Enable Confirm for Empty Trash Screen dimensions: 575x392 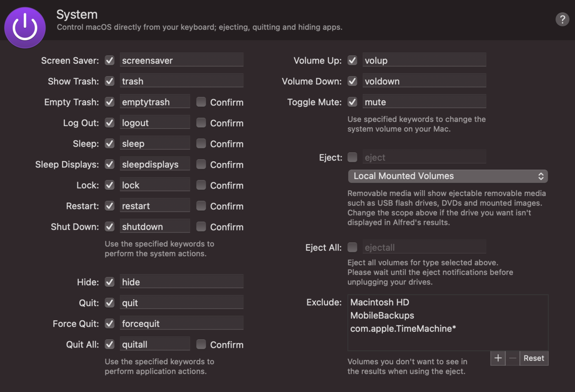201,102
